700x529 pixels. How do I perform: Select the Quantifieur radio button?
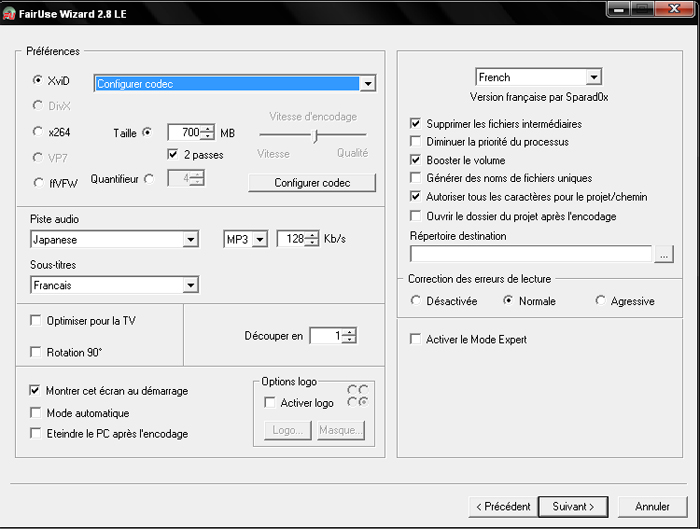[149, 179]
